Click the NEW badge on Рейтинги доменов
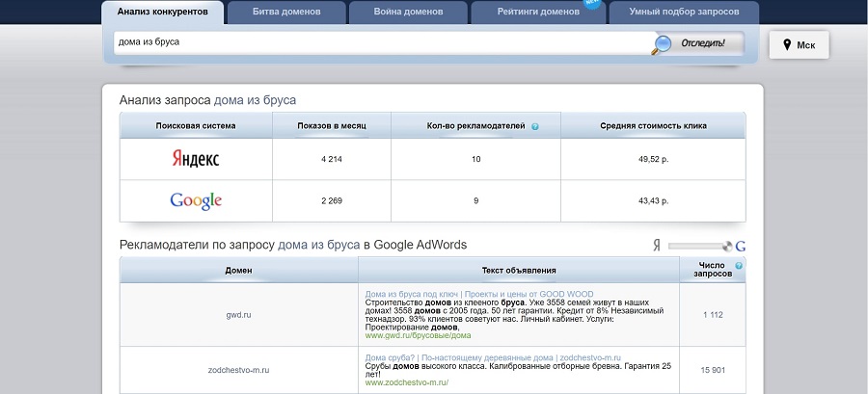The image size is (868, 394). [593, 3]
